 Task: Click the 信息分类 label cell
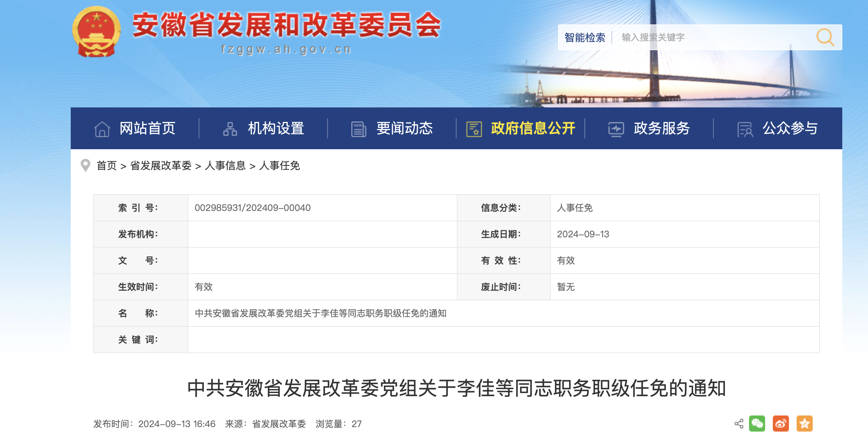tap(503, 208)
